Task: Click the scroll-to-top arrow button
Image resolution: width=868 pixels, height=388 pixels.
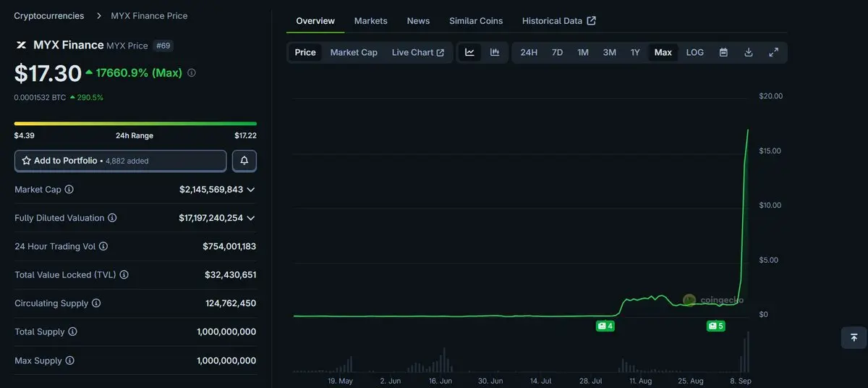Action: point(854,337)
